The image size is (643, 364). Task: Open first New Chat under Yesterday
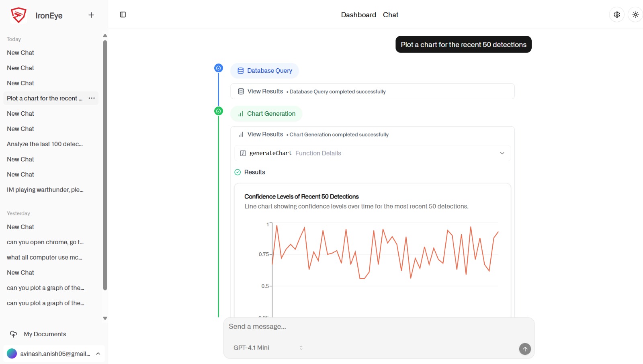click(x=20, y=227)
